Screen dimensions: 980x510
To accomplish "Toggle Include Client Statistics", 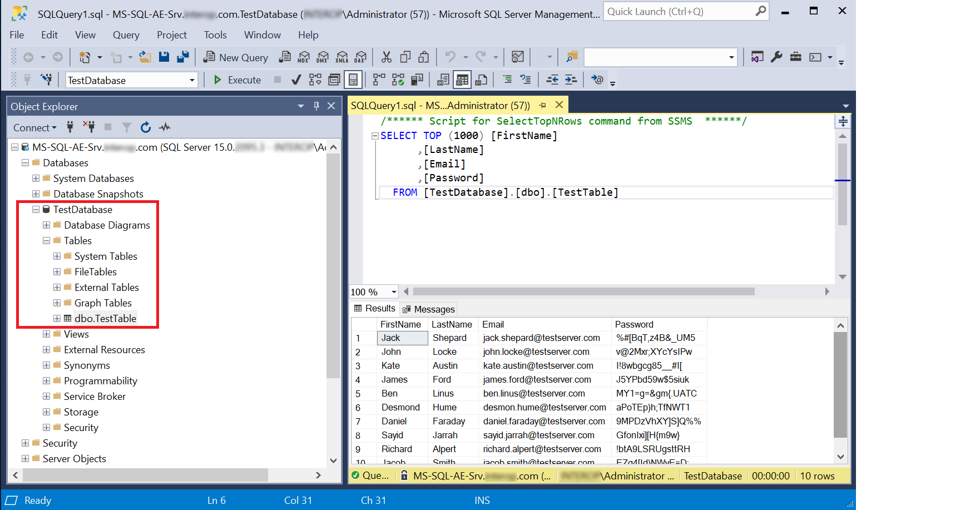I will coord(417,80).
